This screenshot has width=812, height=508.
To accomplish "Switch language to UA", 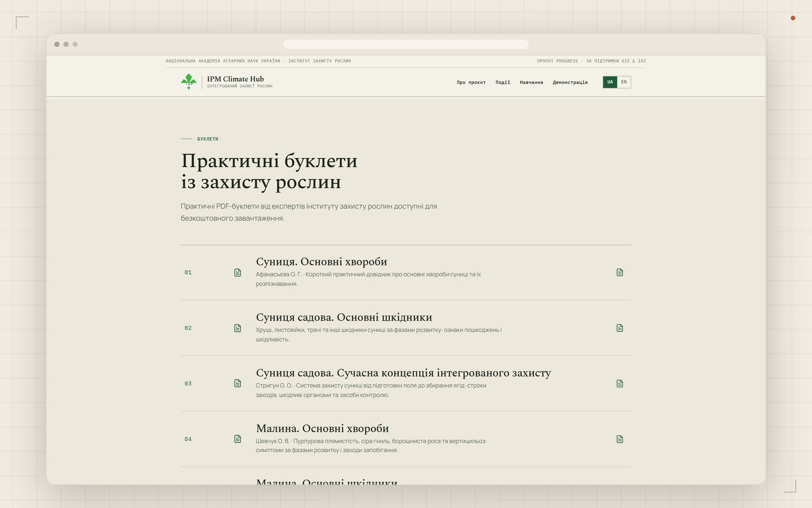I will tap(610, 82).
